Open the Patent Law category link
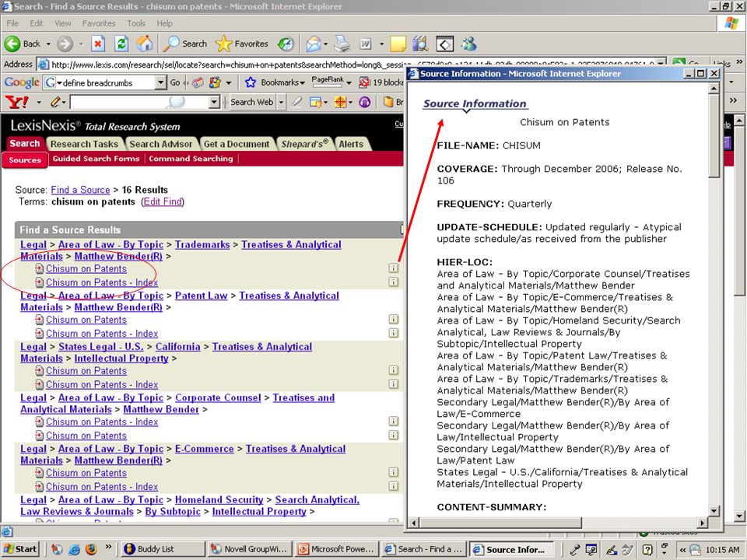Image resolution: width=747 pixels, height=560 pixels. tap(201, 296)
